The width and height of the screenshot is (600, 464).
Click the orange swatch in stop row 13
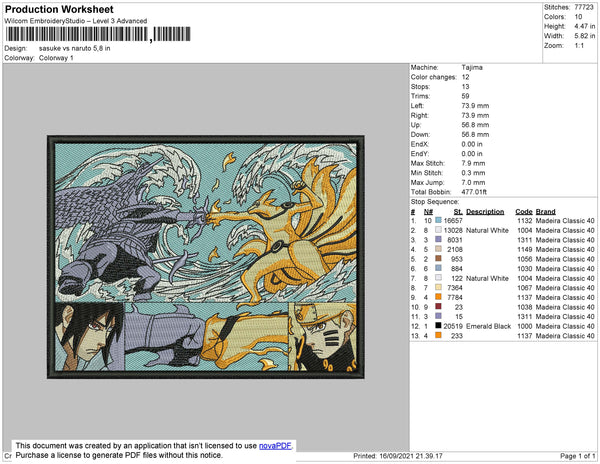coord(438,335)
